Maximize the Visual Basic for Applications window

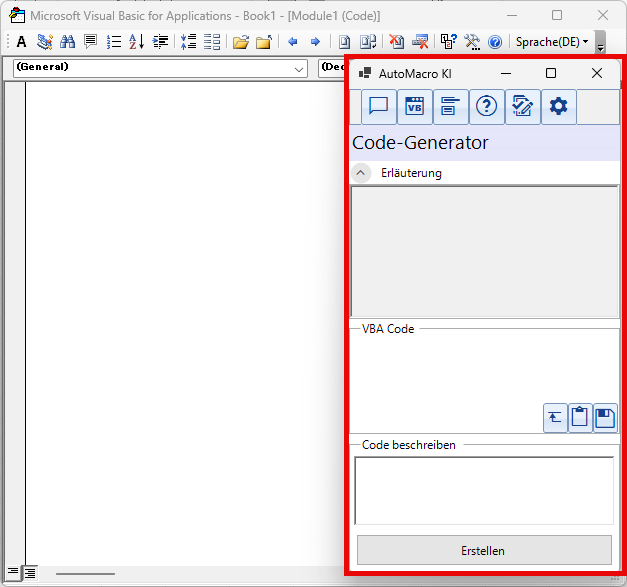pos(557,15)
